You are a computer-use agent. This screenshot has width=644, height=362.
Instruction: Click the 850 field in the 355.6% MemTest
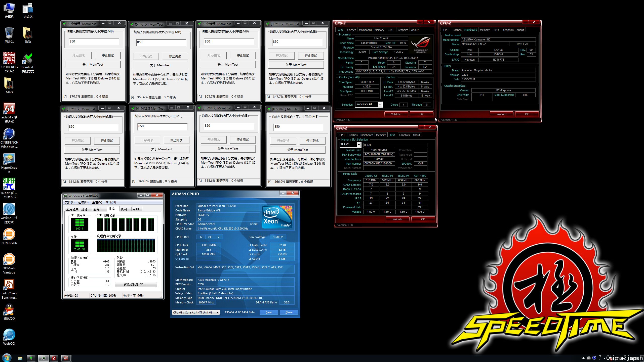click(x=228, y=126)
